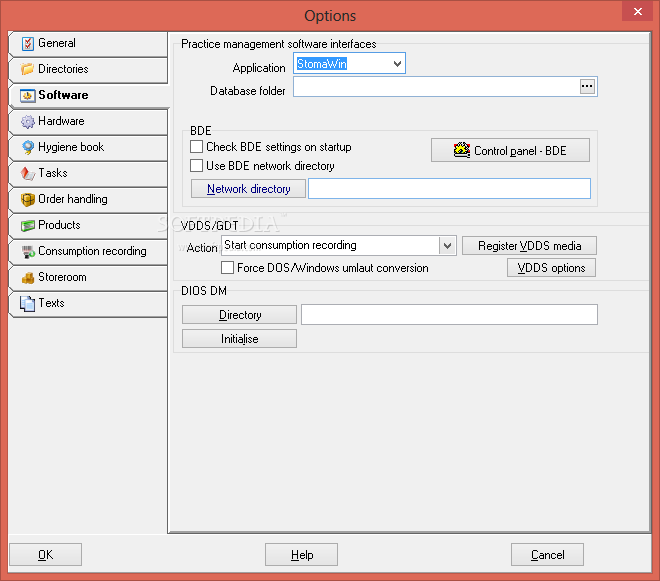The height and width of the screenshot is (581, 660).
Task: Select the Products tab label
Action: [59, 225]
